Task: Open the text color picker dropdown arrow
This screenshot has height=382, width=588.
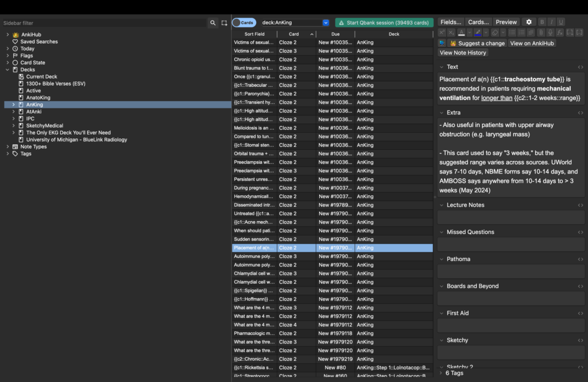Action: [x=470, y=33]
